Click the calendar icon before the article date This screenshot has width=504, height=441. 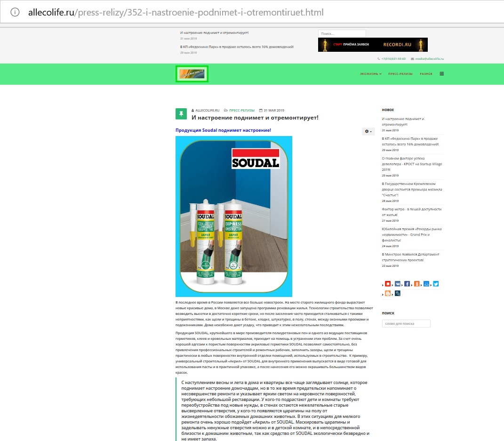tap(261, 110)
